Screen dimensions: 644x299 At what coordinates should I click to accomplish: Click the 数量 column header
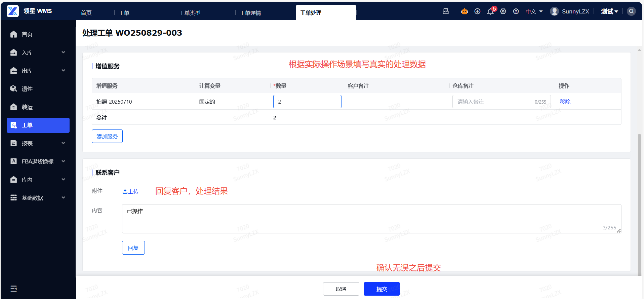(280, 86)
